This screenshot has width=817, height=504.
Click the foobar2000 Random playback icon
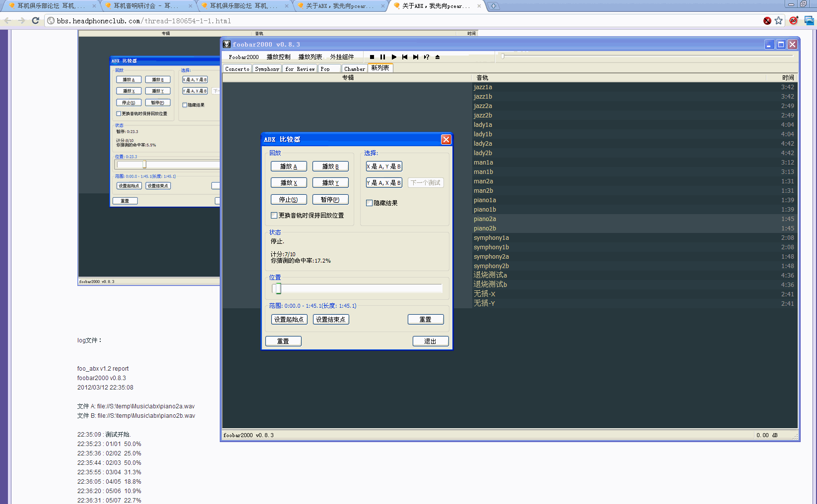coord(427,57)
